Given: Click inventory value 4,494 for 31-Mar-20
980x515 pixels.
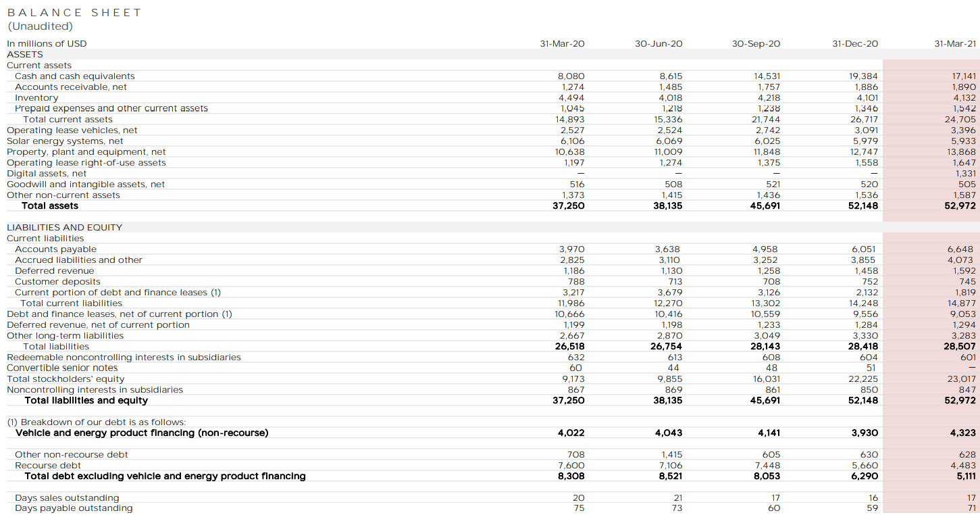Looking at the screenshot, I should [573, 97].
